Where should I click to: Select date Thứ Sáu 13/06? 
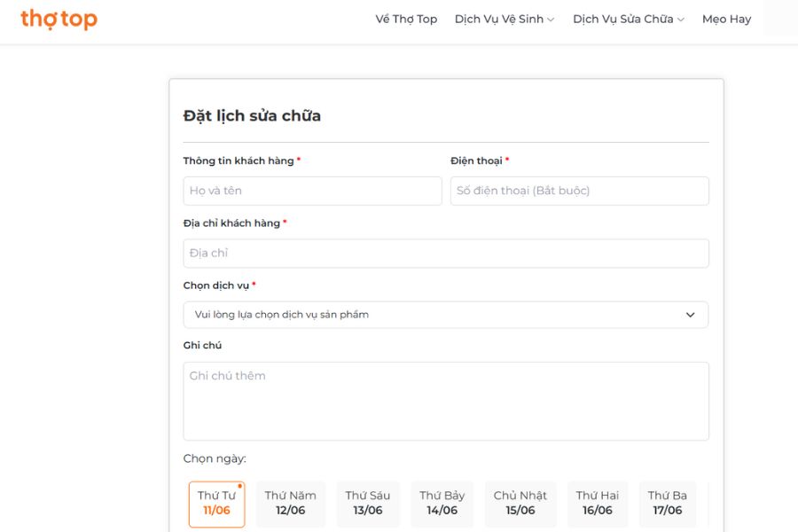[368, 503]
